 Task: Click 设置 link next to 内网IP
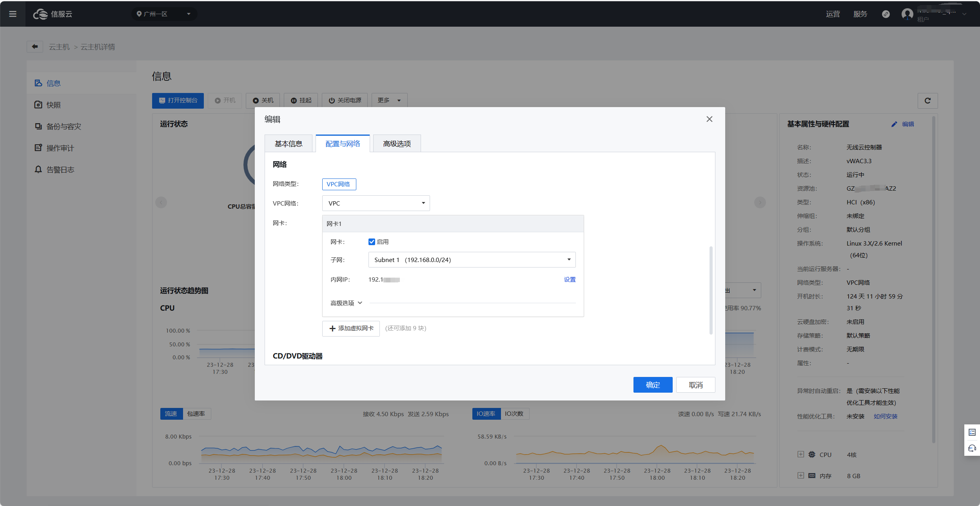click(570, 279)
